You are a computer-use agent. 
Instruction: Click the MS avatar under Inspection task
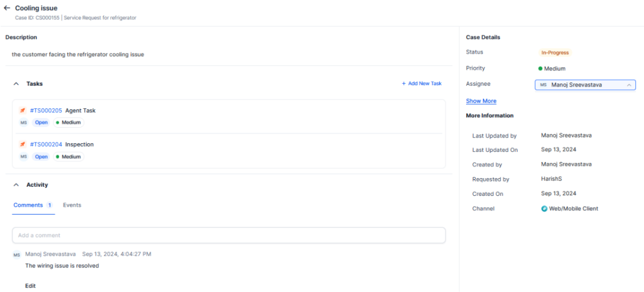tap(23, 157)
